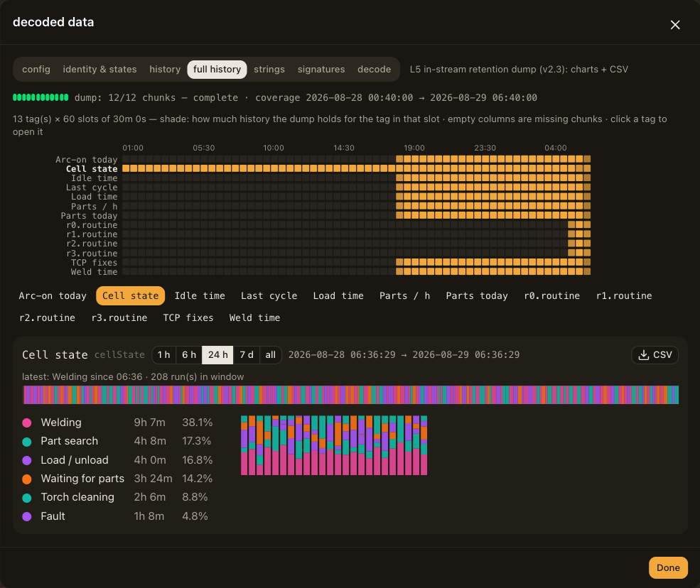Close the decoded data dialog

(x=675, y=25)
